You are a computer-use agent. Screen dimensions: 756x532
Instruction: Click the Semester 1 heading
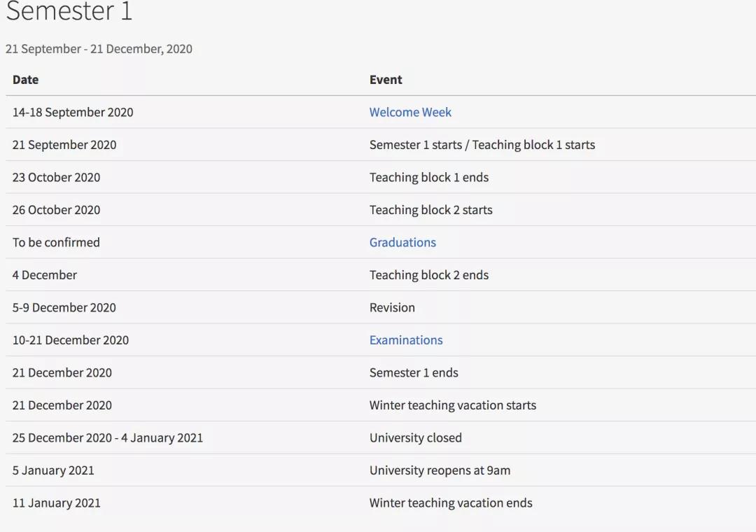point(69,12)
